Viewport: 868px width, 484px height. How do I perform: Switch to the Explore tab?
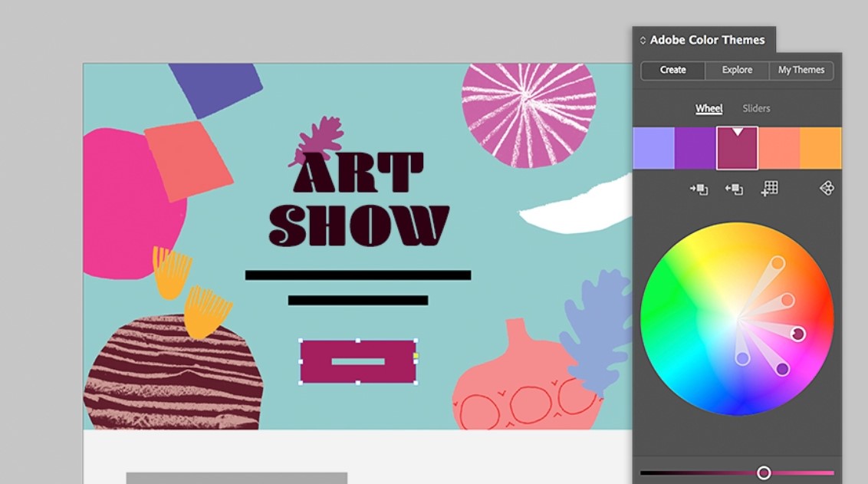click(736, 70)
